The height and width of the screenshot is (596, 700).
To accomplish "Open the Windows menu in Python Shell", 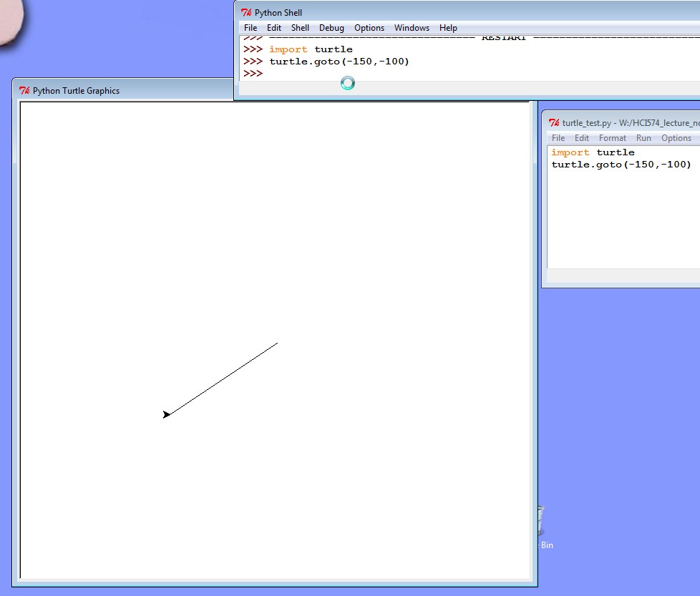I will (412, 28).
